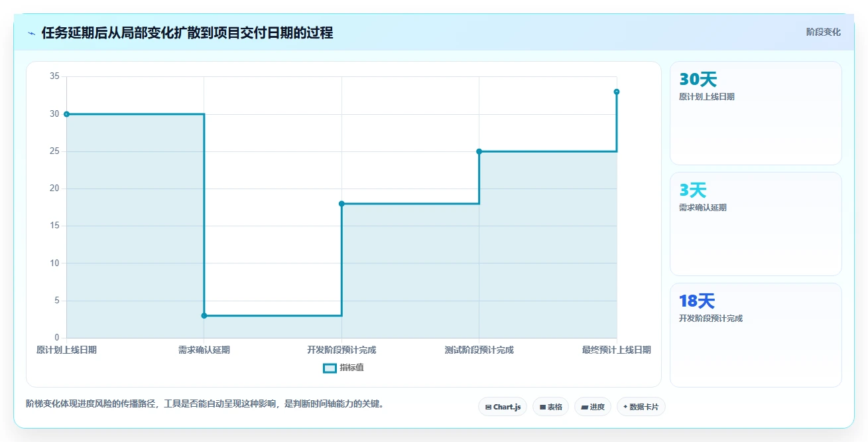Click the 进度 tag
The height and width of the screenshot is (442, 868).
pyautogui.click(x=593, y=407)
